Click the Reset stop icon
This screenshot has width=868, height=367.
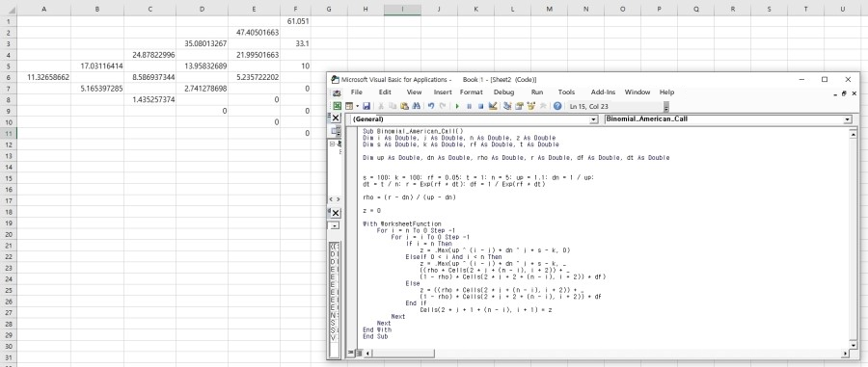click(481, 106)
